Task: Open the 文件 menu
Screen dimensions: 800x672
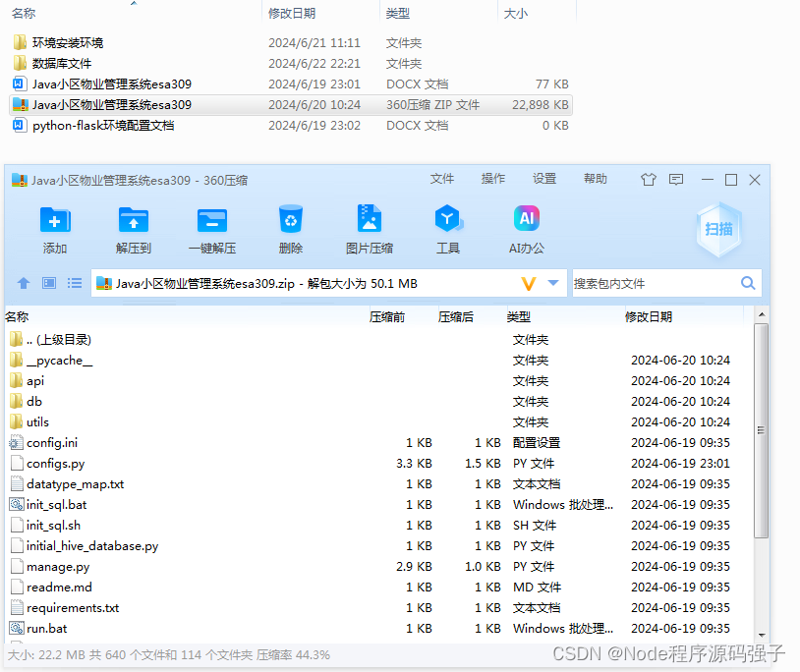Action: tap(442, 180)
